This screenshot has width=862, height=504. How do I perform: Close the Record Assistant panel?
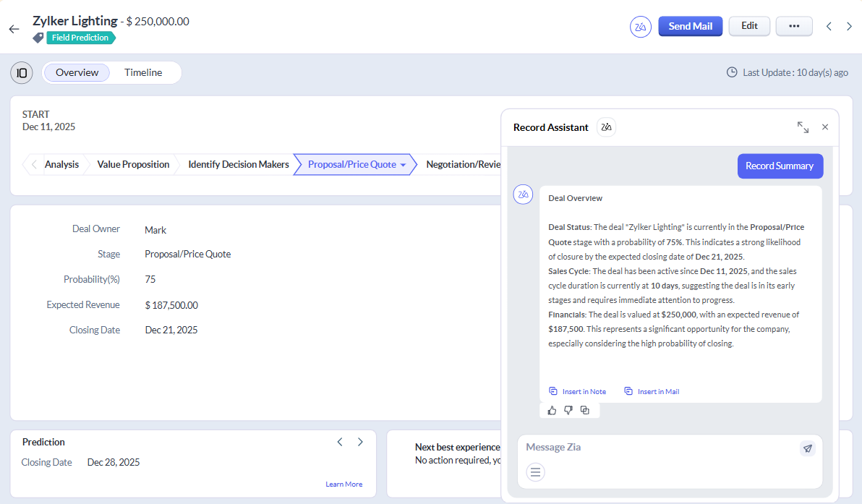tap(825, 127)
